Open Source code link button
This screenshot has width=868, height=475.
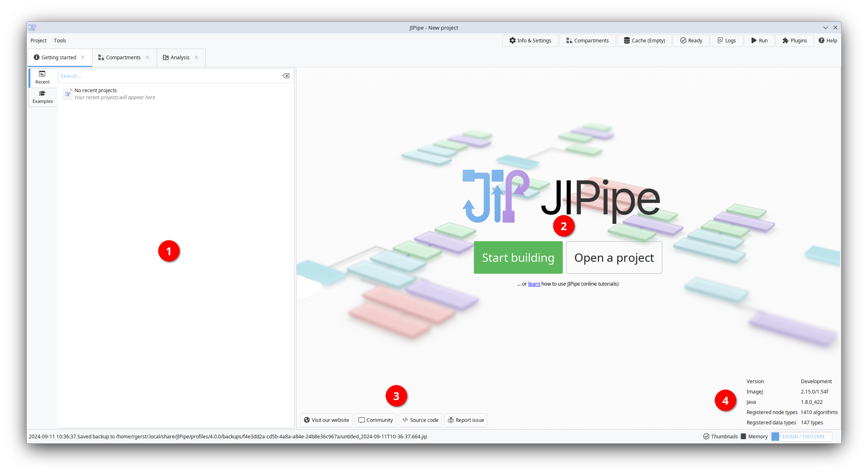(420, 420)
